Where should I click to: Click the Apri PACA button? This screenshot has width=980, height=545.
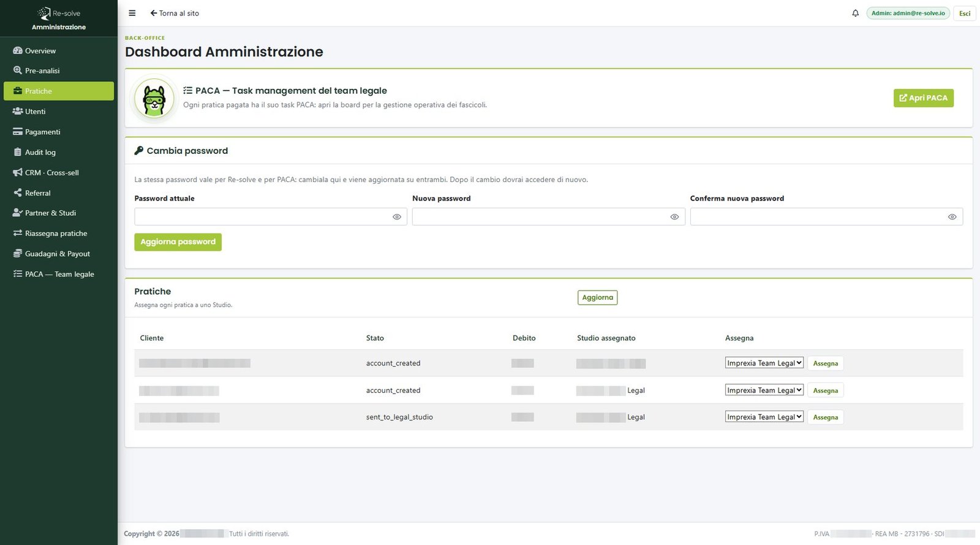pyautogui.click(x=923, y=98)
